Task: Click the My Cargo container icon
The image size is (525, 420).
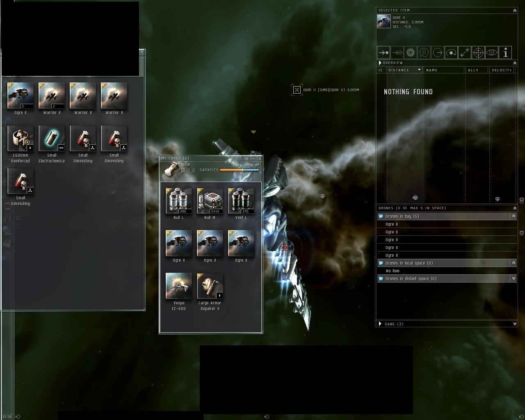Action: 171,169
